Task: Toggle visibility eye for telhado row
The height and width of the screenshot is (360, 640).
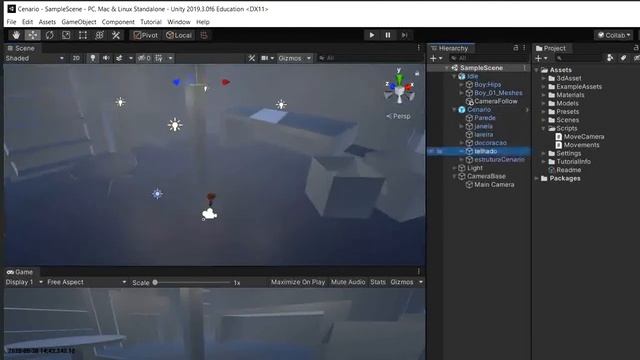Action: 431,151
